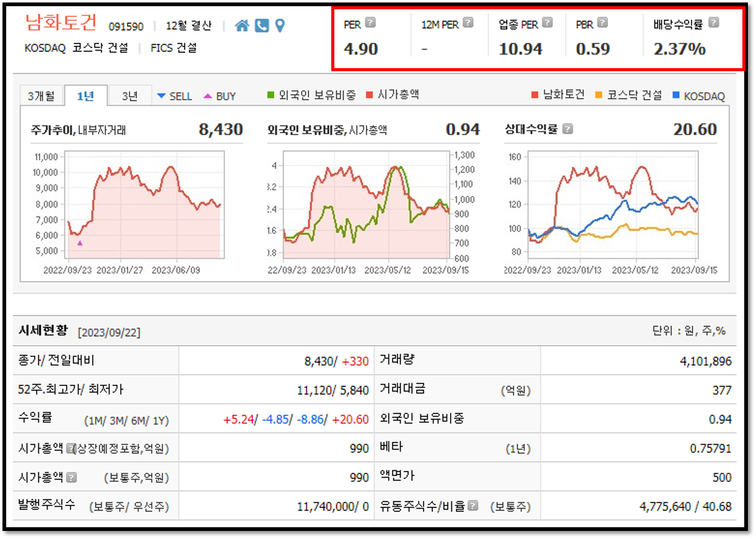
Task: Click the map location pin icon
Action: coord(280,25)
